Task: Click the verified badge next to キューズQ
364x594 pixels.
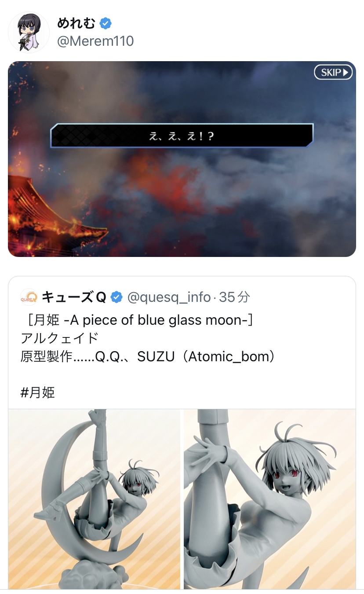Action: (x=116, y=297)
